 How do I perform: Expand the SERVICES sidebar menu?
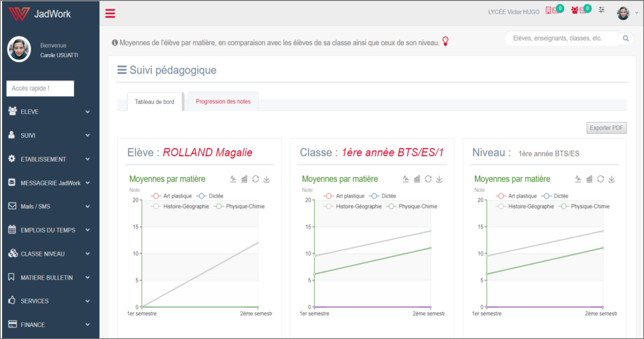click(50, 301)
